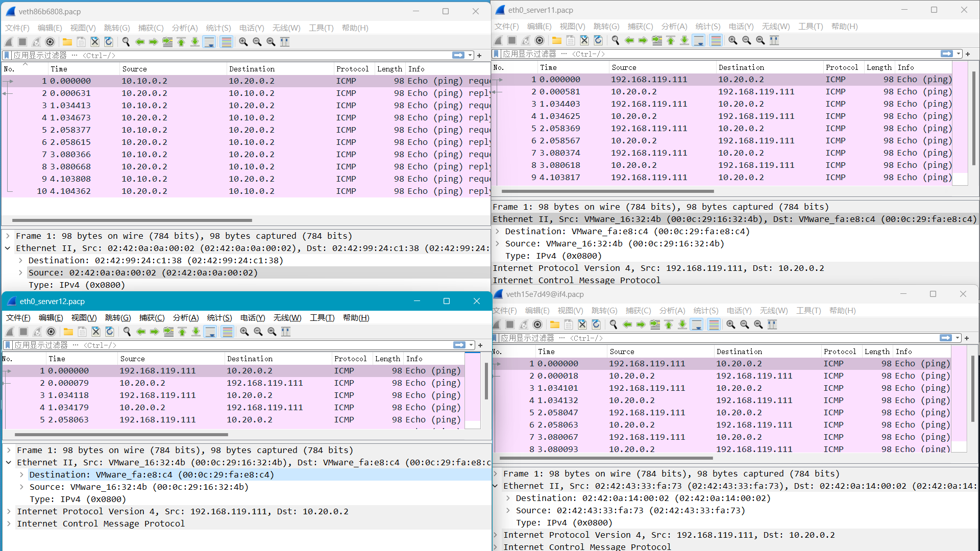Sort by Protocol column in eth0_server11.pacp
The width and height of the screenshot is (980, 551).
843,67
